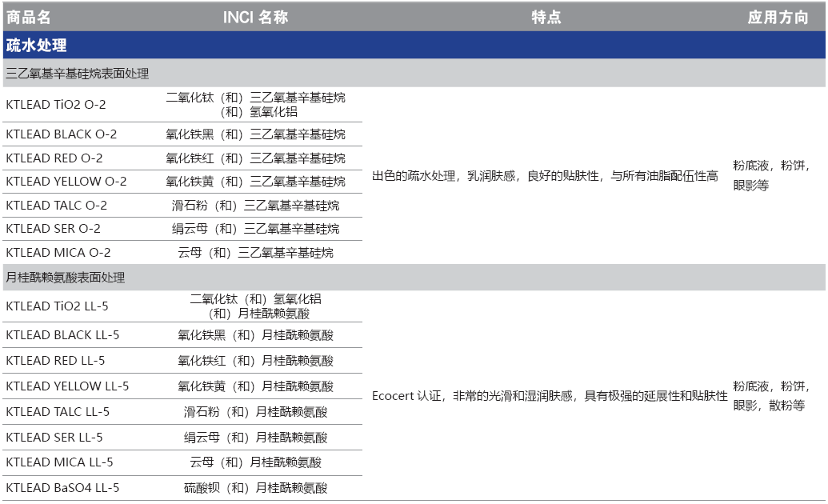Click the 商品名 column header
The image size is (828, 504).
[29, 18]
